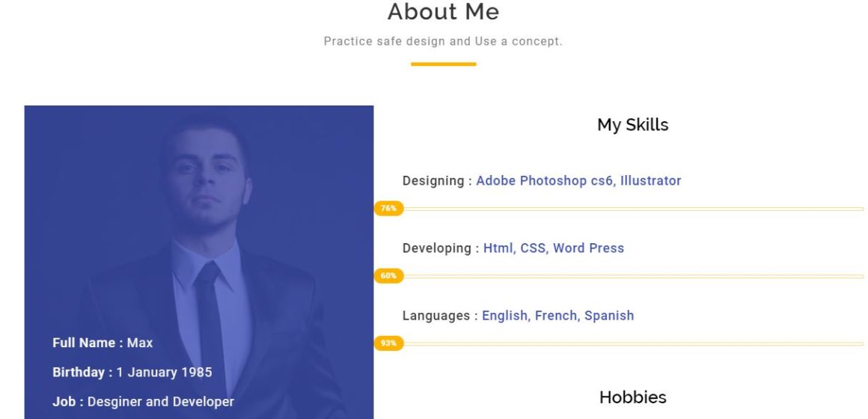Viewport: 868px width, 419px height.
Task: Click the 76% progress badge
Action: (388, 209)
